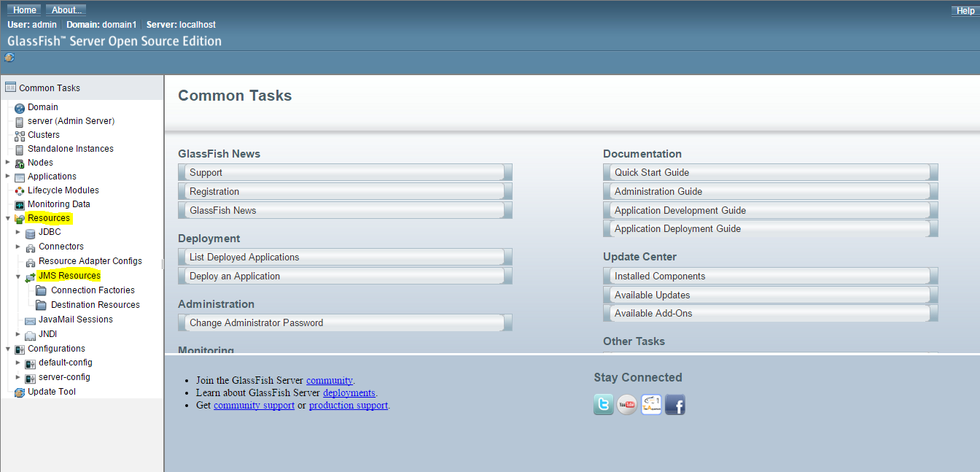Open the Application Development Guide
The image size is (980, 472).
(771, 211)
